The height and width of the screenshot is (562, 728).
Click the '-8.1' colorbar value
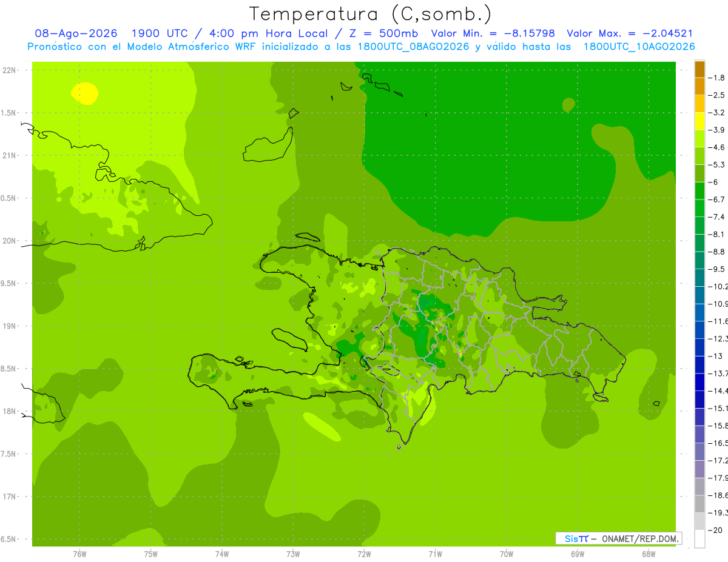point(716,234)
